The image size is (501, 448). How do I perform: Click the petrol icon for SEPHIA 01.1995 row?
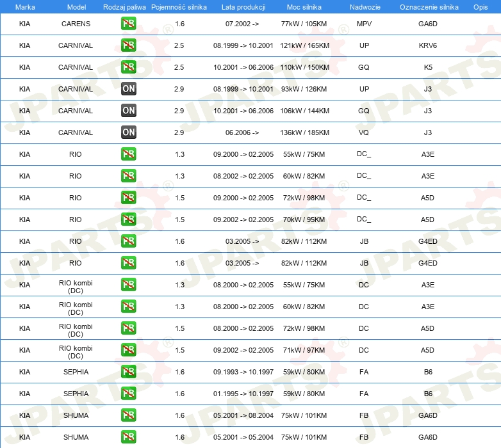128,394
